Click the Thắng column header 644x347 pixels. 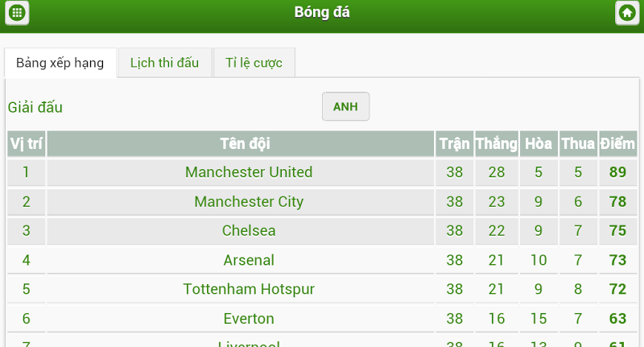tap(497, 144)
